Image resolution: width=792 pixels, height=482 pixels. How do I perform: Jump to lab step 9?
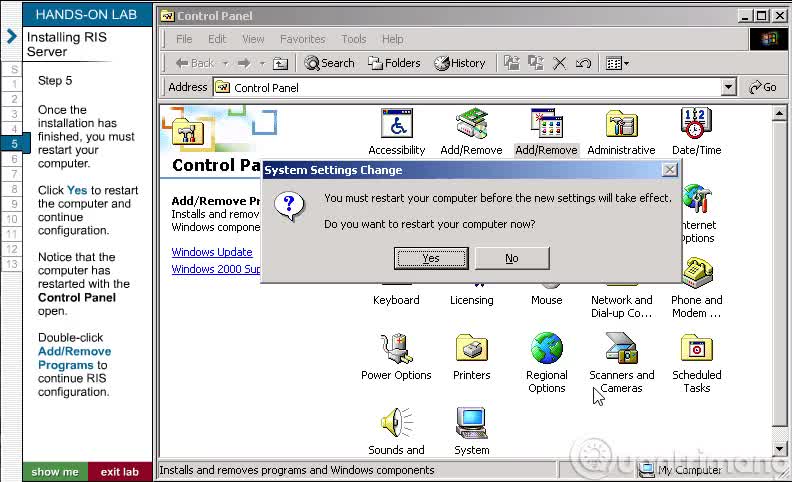[x=14, y=204]
